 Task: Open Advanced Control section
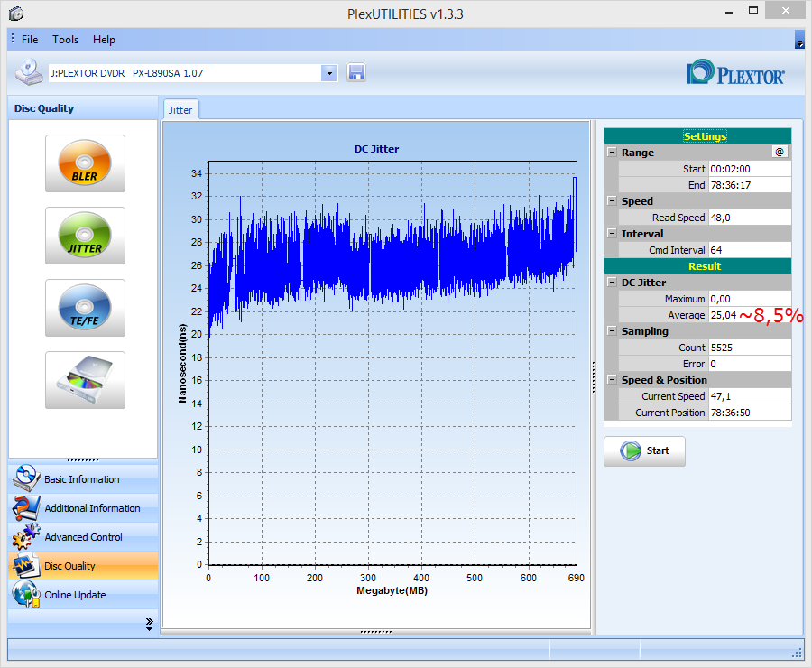(x=83, y=537)
